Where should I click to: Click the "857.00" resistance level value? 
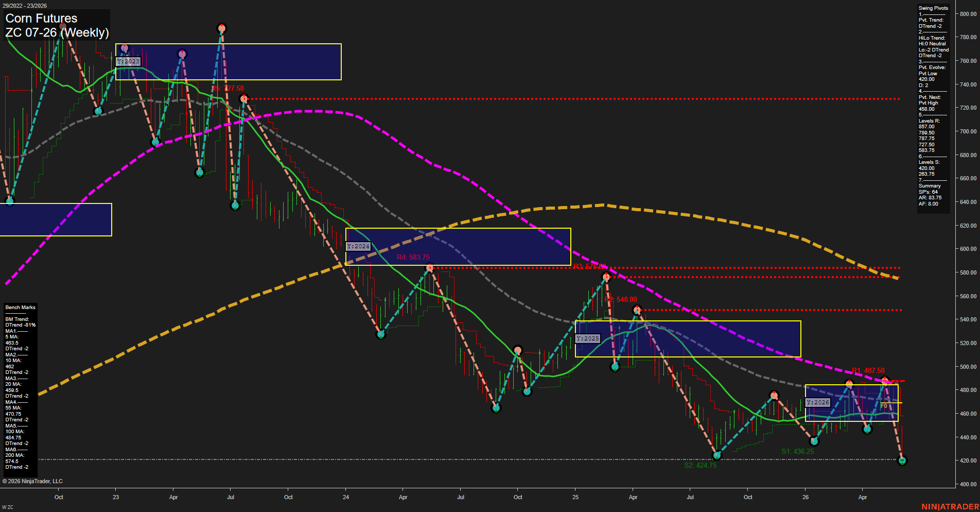[926, 127]
